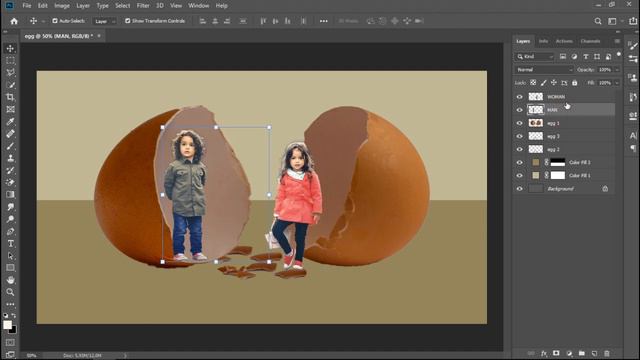
Task: Select the Zoom tool
Action: (11, 292)
